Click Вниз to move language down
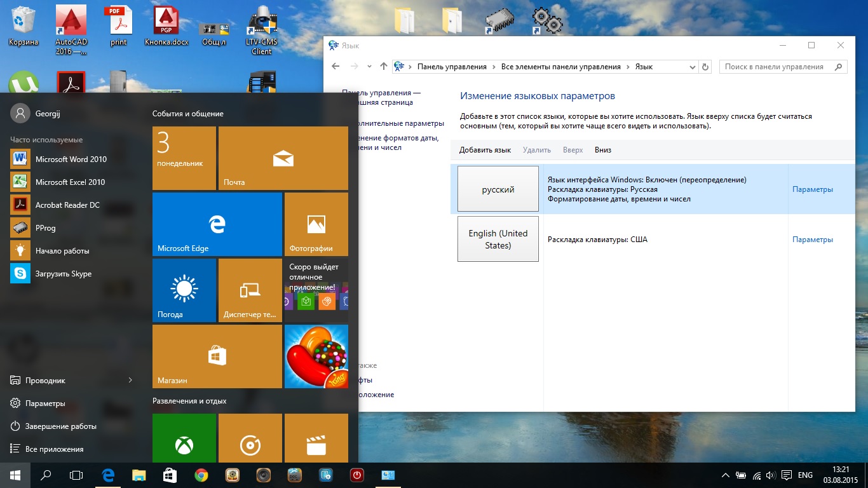The image size is (868, 488). 603,150
